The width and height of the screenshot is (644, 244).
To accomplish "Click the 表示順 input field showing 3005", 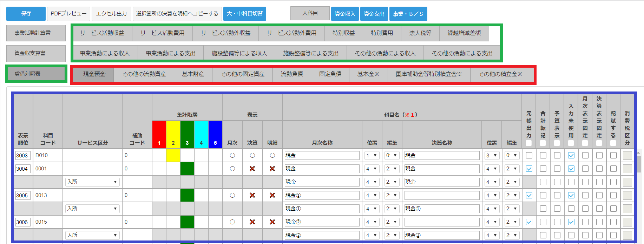I will [23, 195].
